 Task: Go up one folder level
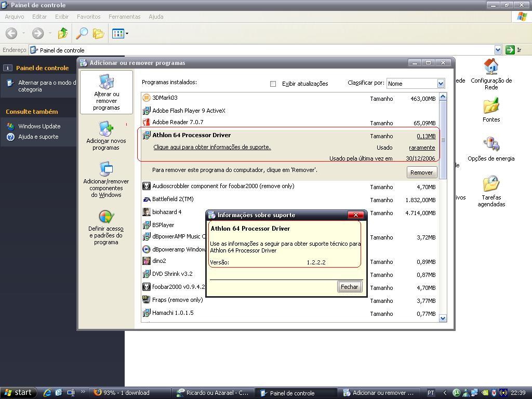click(63, 33)
